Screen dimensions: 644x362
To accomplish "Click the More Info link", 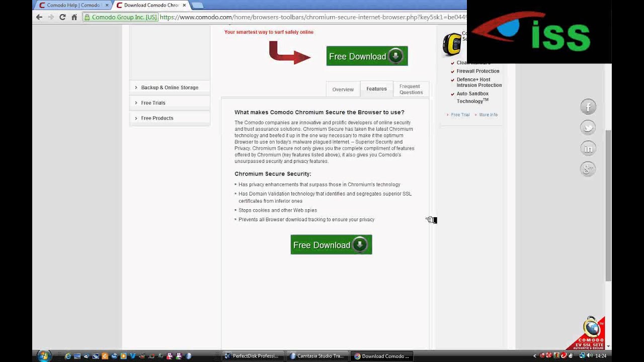I will coord(488,115).
